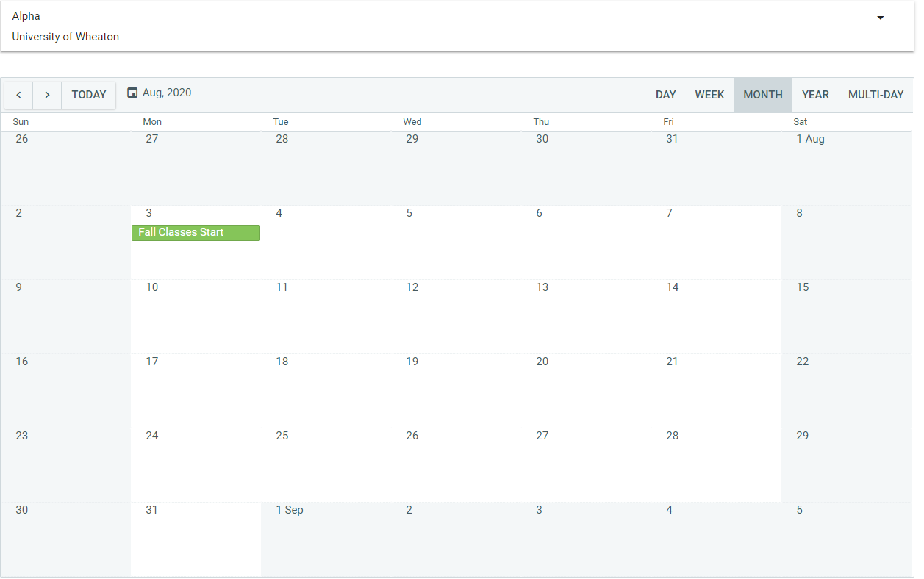Switch to the Multi-Day view
Screen dimensions: 924x579
point(875,95)
